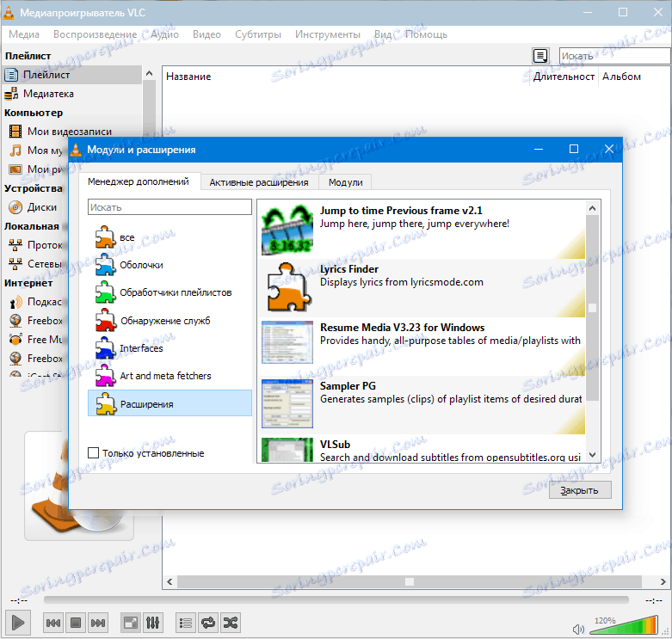The height and width of the screenshot is (639, 672).
Task: Click the Моя музыка note icon
Action: 15,151
